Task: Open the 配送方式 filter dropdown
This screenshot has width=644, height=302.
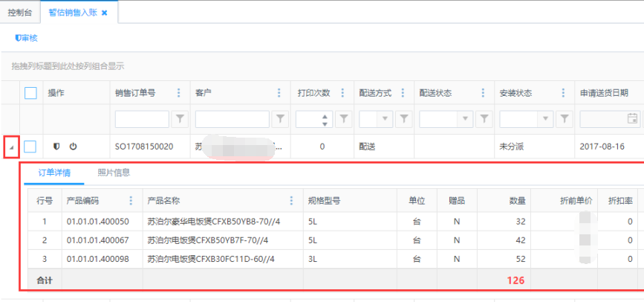Action: tap(385, 118)
